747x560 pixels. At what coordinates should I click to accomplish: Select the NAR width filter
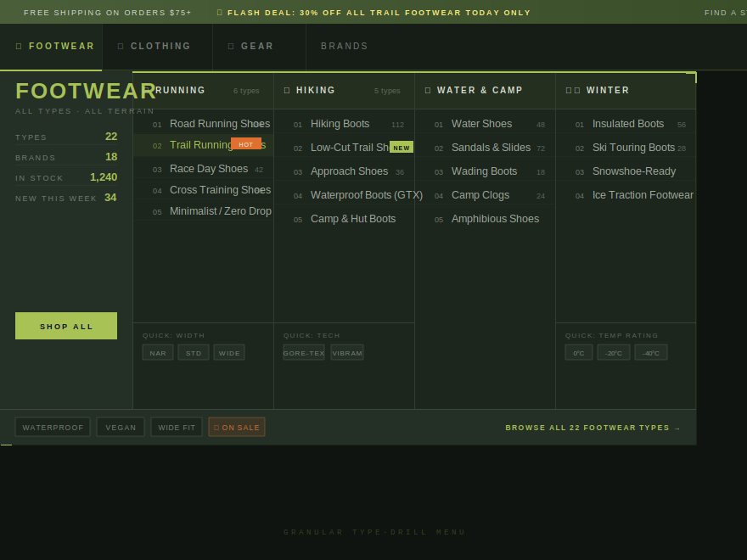(x=158, y=353)
